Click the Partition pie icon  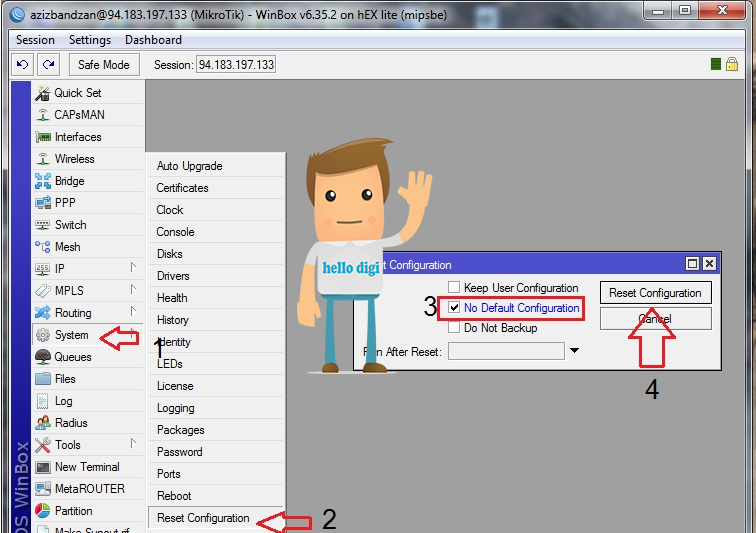pyautogui.click(x=42, y=511)
